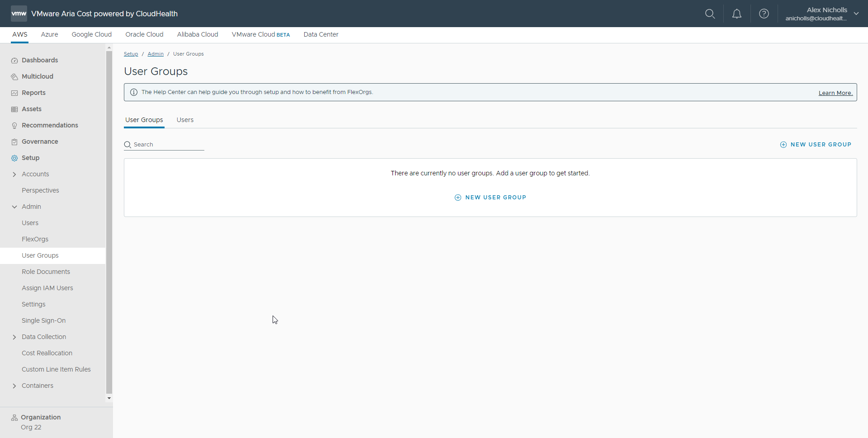Go to Recommendations lightbulb item
The height and width of the screenshot is (438, 868).
point(50,125)
